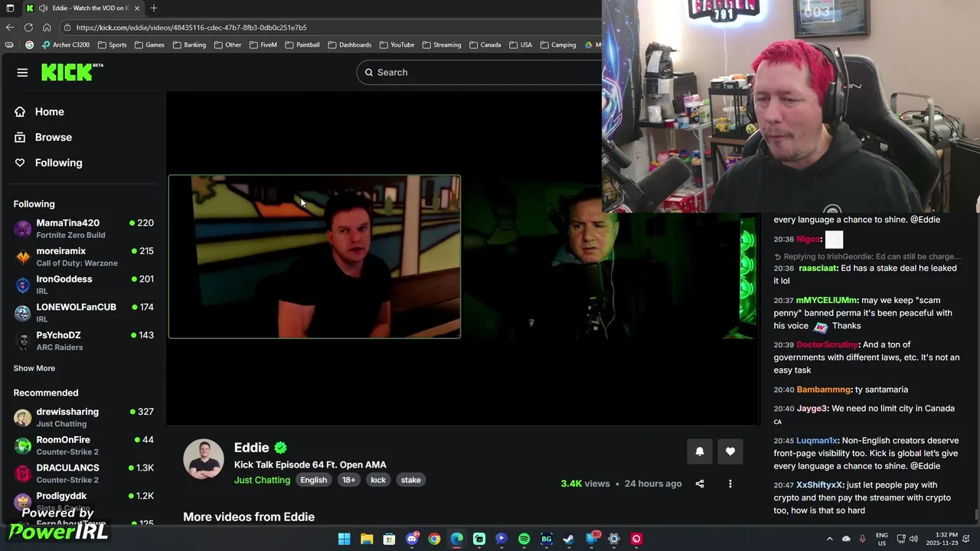The image size is (980, 551).
Task: Expand the Games bookmarks folder
Action: pyautogui.click(x=150, y=45)
